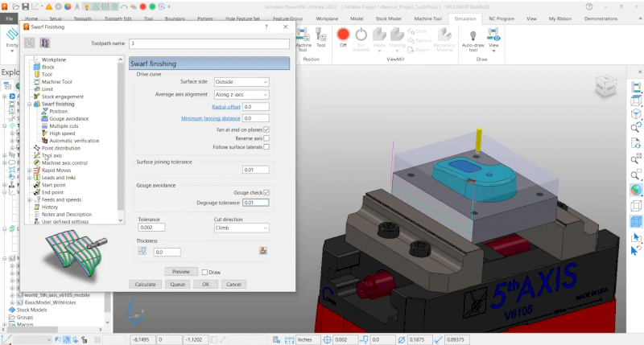Disable the Fan at end on planes checkbox
Viewport: 644px width, 345px height.
point(266,129)
